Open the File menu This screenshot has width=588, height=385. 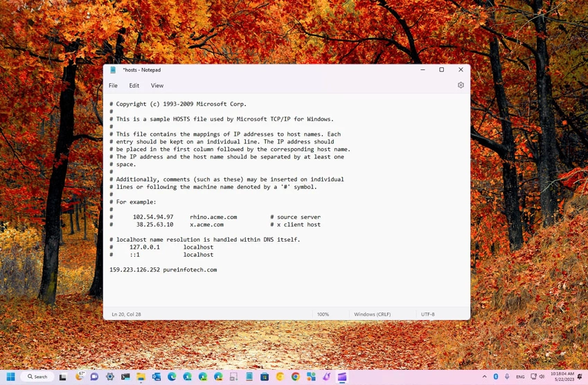(113, 86)
